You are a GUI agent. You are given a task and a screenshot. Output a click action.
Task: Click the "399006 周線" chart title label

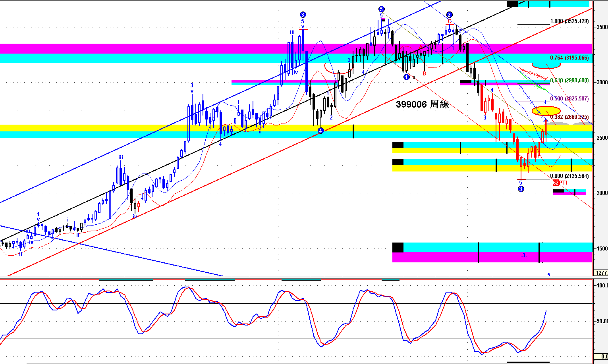(423, 104)
